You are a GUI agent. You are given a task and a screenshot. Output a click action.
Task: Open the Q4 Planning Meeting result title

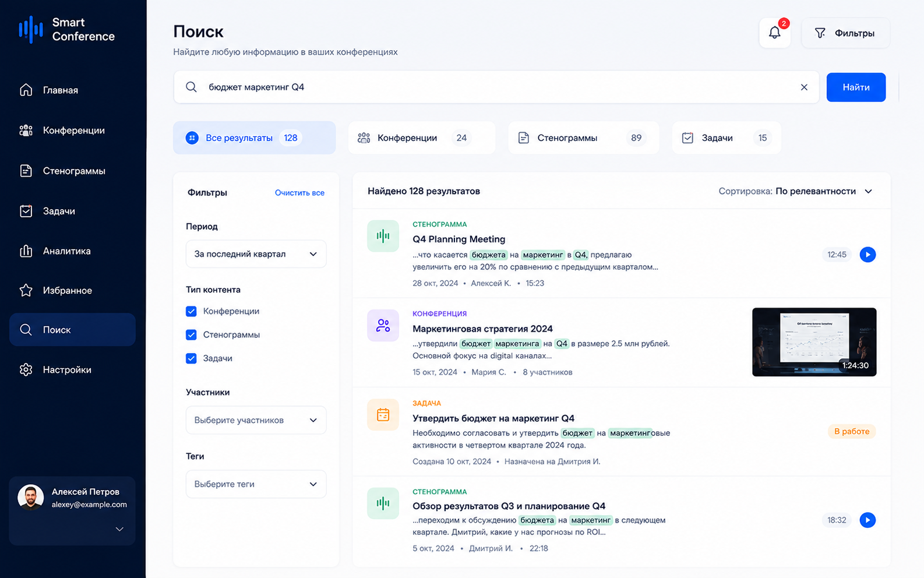tap(459, 239)
